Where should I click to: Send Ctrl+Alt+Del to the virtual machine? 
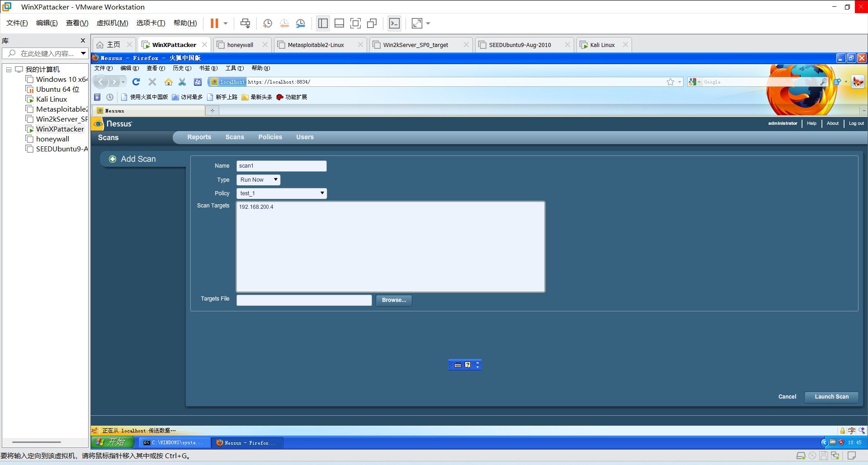[245, 23]
